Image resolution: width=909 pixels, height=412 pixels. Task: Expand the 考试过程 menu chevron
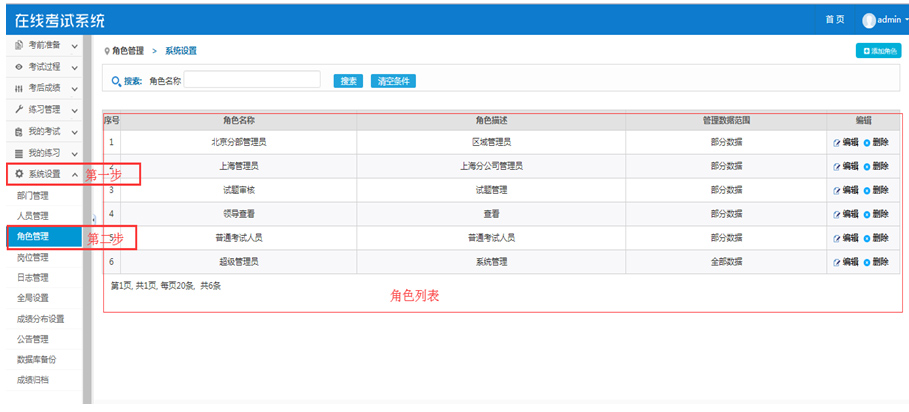tap(75, 68)
